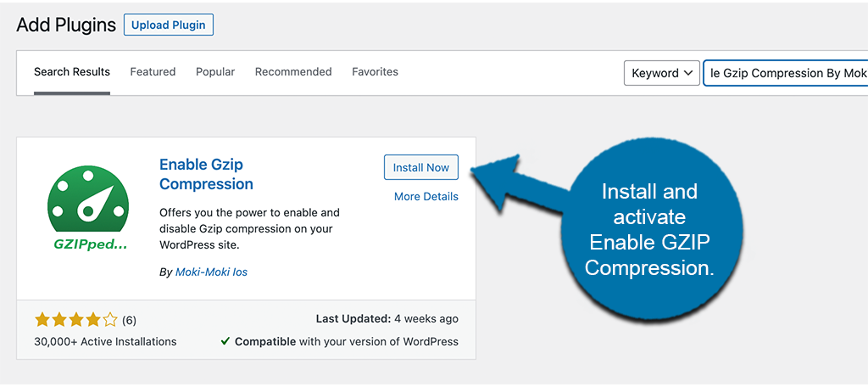The image size is (868, 387).
Task: Click the (6) ratings count
Action: click(x=129, y=320)
